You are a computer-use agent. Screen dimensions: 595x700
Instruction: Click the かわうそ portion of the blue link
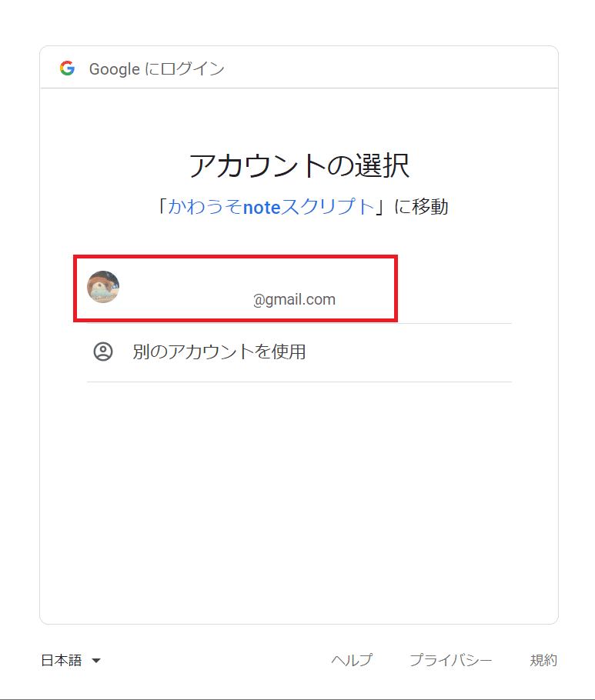click(x=205, y=207)
